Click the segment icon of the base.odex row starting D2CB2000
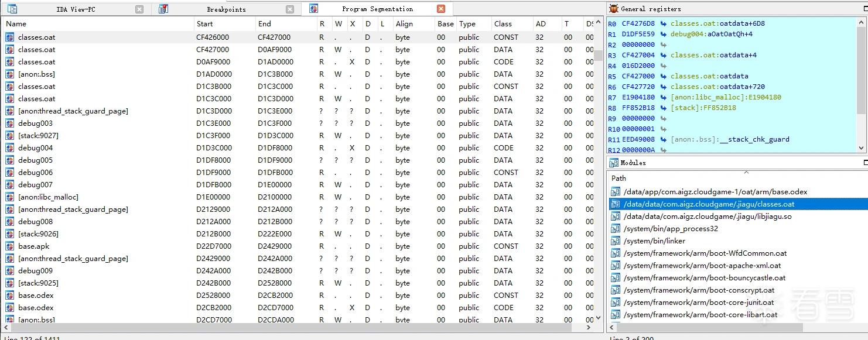 click(x=10, y=308)
